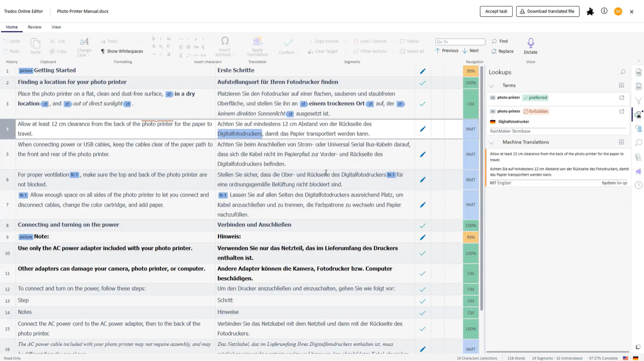Open Replace from the Navigation group
644x361 pixels.
(x=503, y=51)
